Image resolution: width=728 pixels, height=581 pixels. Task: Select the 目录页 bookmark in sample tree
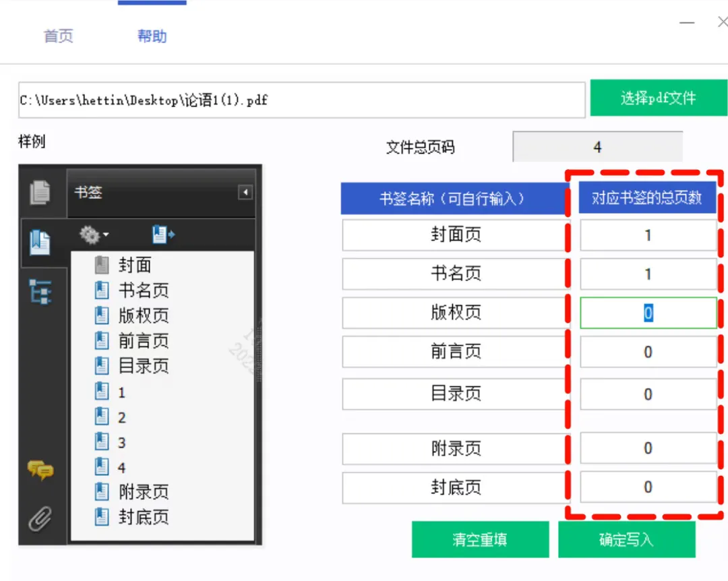pos(143,367)
